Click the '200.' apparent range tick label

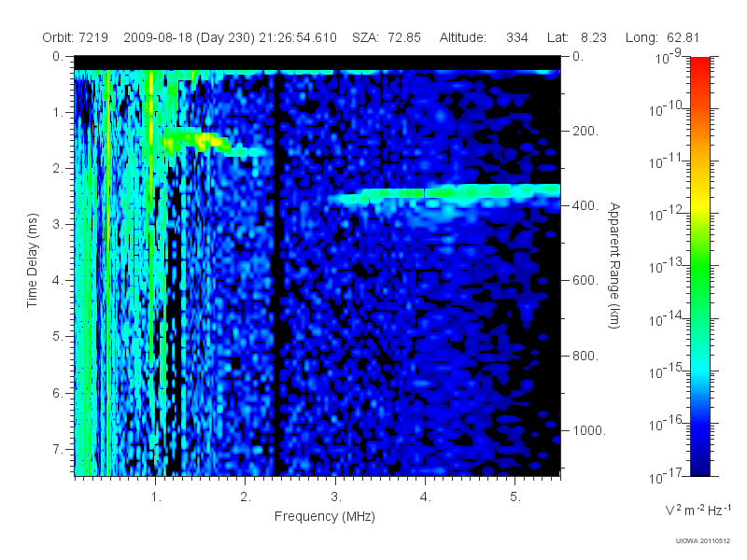(585, 131)
